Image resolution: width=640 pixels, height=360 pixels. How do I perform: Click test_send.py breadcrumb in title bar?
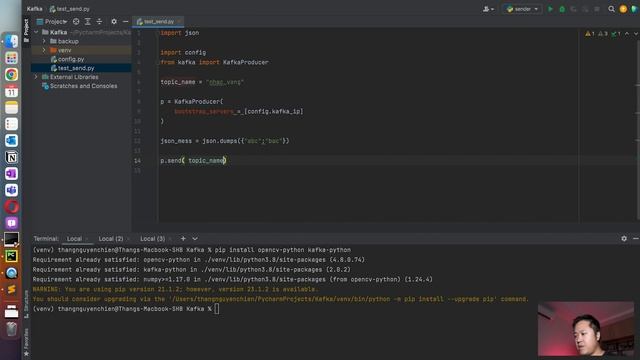pyautogui.click(x=69, y=9)
